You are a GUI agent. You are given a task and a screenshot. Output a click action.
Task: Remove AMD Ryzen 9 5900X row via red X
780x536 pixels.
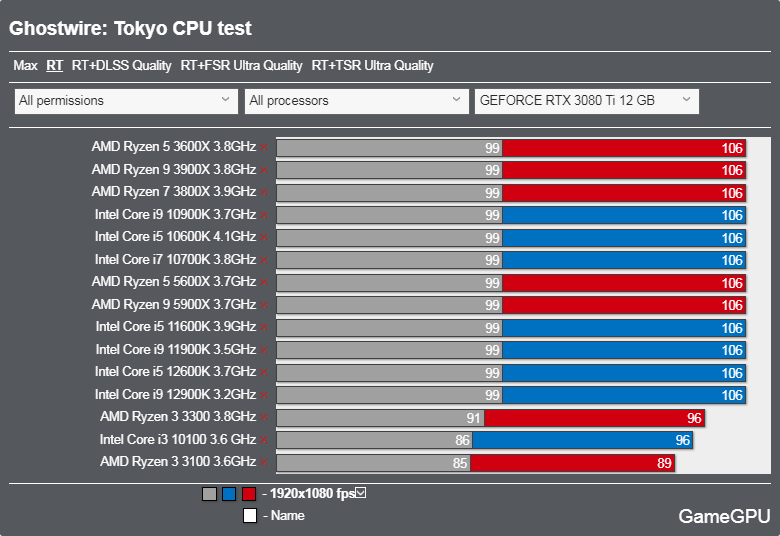(264, 305)
